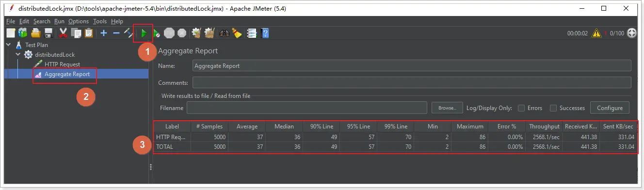Sort by the Throughput column header
This screenshot has width=644, height=190.
(x=544, y=127)
